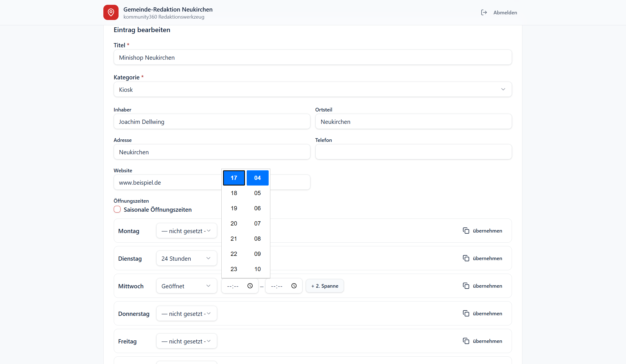Click the copy icon in Montag row
The image size is (626, 364).
pyautogui.click(x=466, y=231)
